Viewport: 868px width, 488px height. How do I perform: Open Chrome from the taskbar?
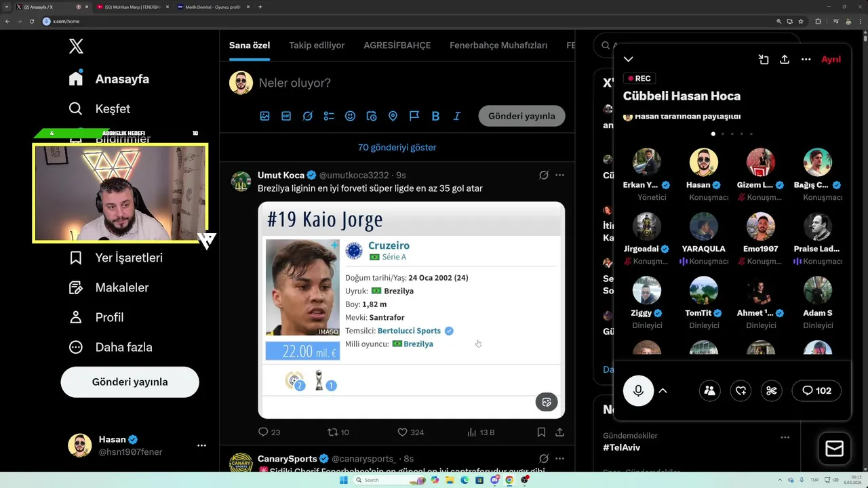point(509,480)
